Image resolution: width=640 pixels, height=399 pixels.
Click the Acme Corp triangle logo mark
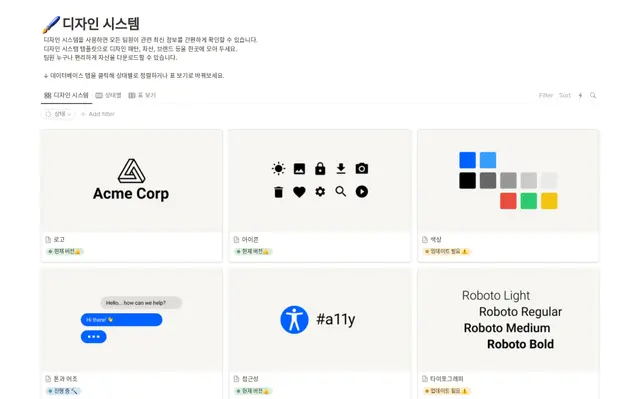[131, 171]
